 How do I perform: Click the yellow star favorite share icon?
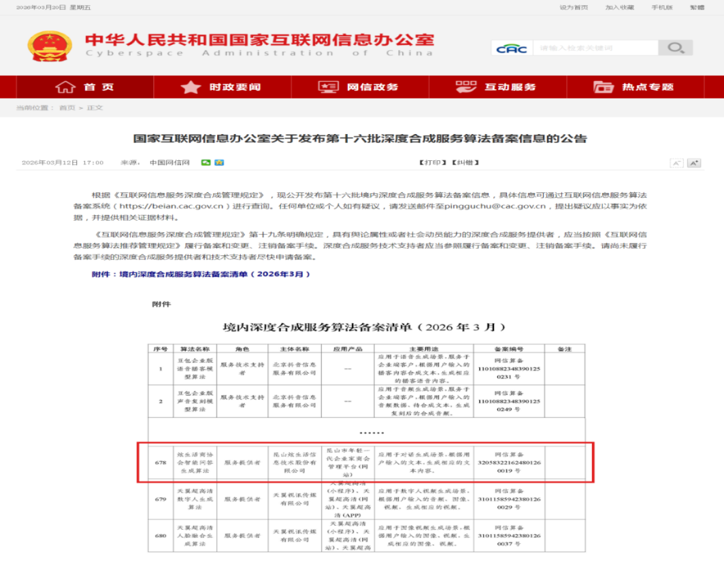[219, 162]
